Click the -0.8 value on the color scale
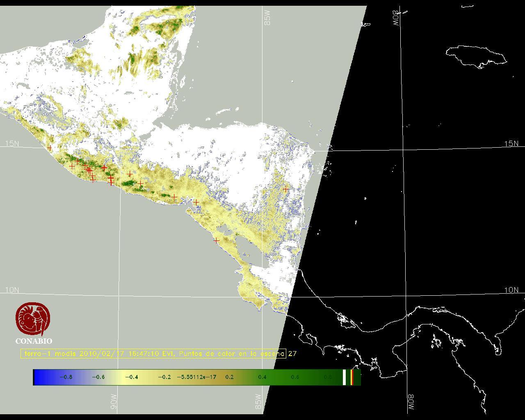Viewport: 525px width, 420px height. [x=66, y=377]
